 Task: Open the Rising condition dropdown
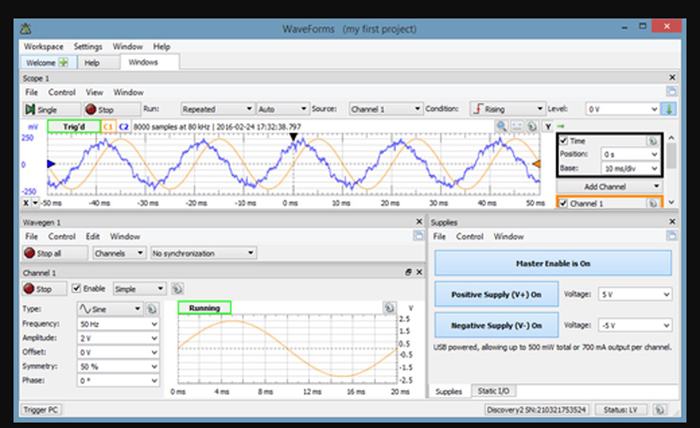click(x=507, y=109)
